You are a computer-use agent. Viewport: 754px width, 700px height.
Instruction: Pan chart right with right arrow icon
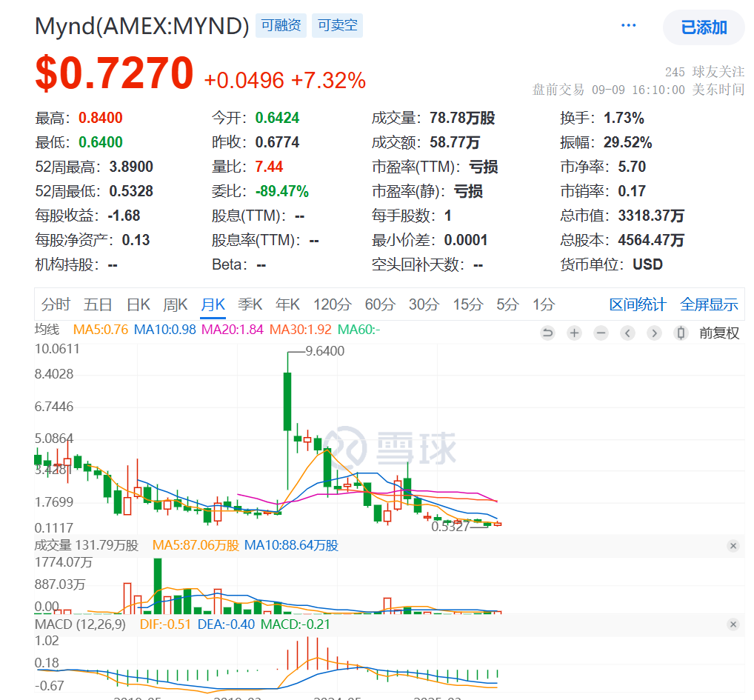point(654,333)
